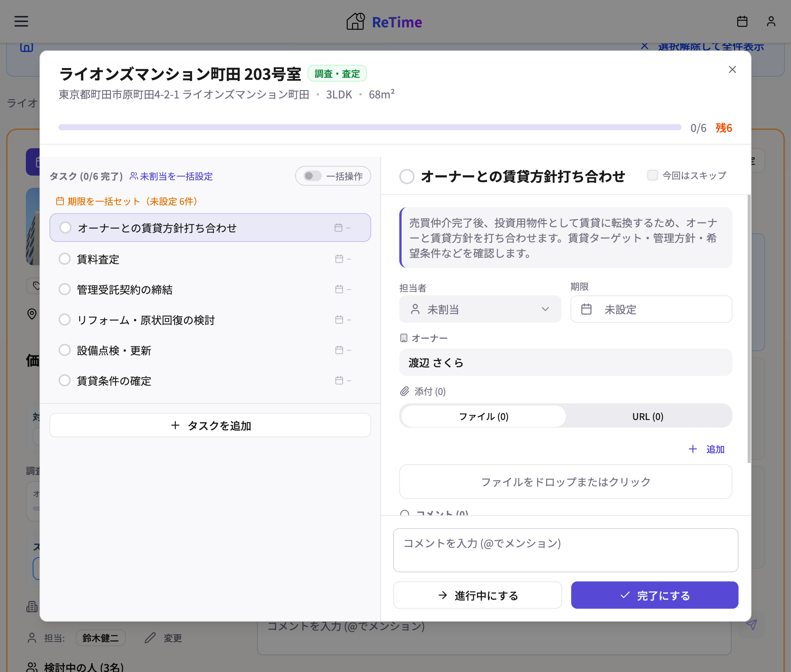This screenshot has height=672, width=791.
Task: Mark リフォーム・原状回復の検討 task circle
Action: click(64, 320)
